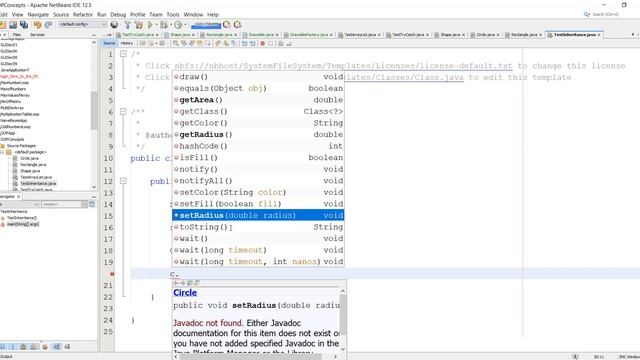Close the Navigator panel
Viewport: 640px width, 360px height.
tap(18, 196)
